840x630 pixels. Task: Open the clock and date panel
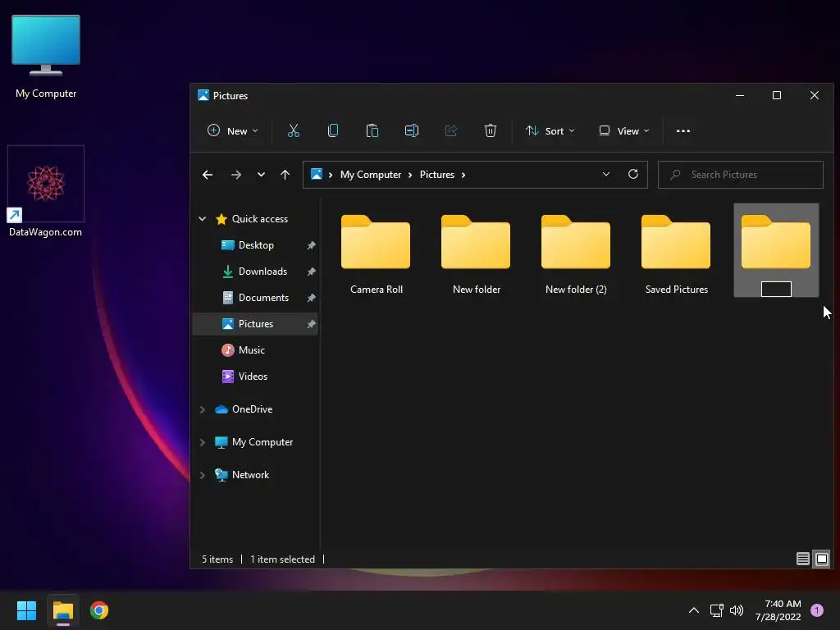coord(778,610)
